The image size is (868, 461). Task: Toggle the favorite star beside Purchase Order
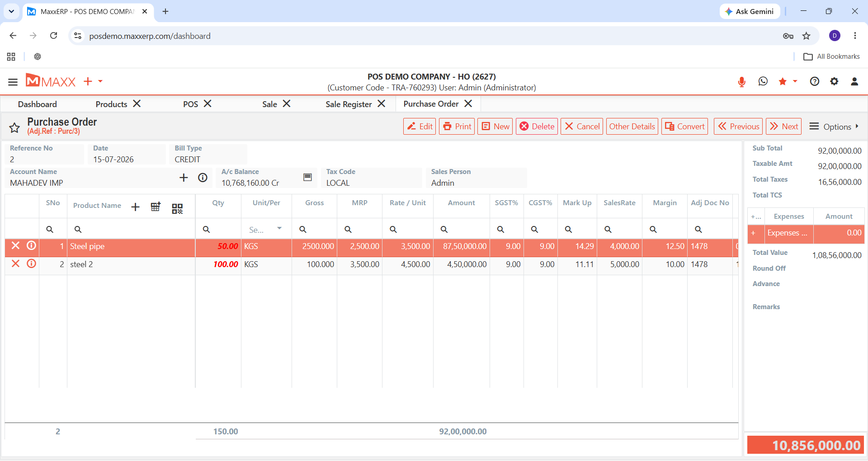(x=14, y=128)
